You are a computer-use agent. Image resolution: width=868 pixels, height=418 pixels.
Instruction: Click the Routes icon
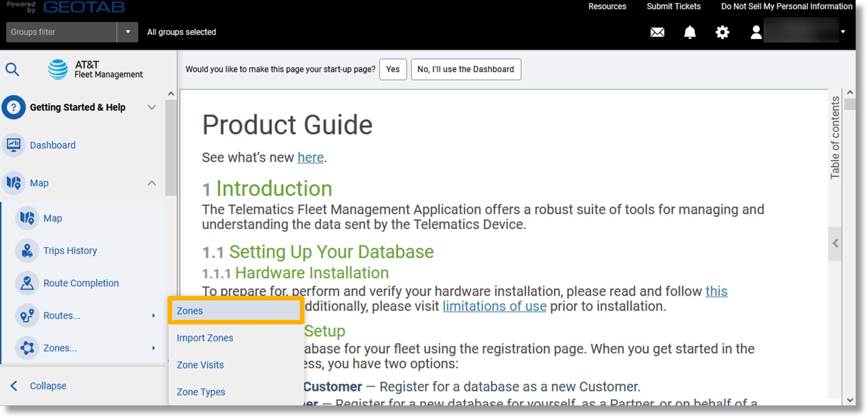pyautogui.click(x=27, y=316)
